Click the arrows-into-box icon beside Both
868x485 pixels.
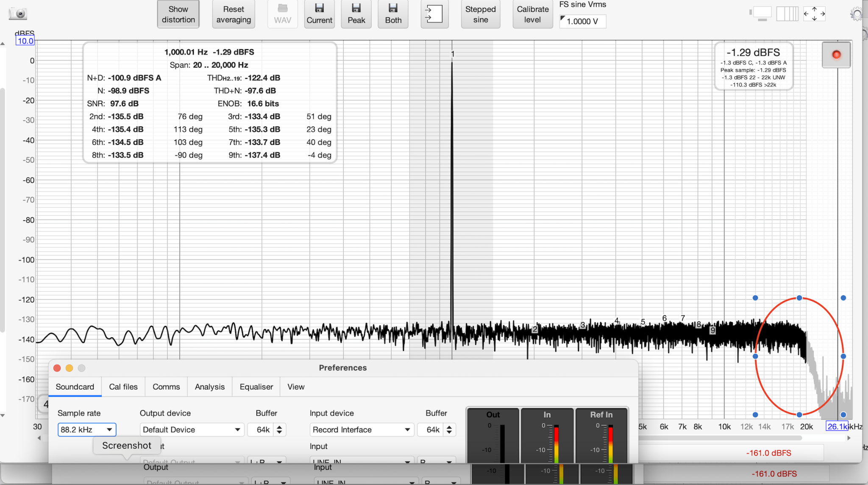(434, 14)
